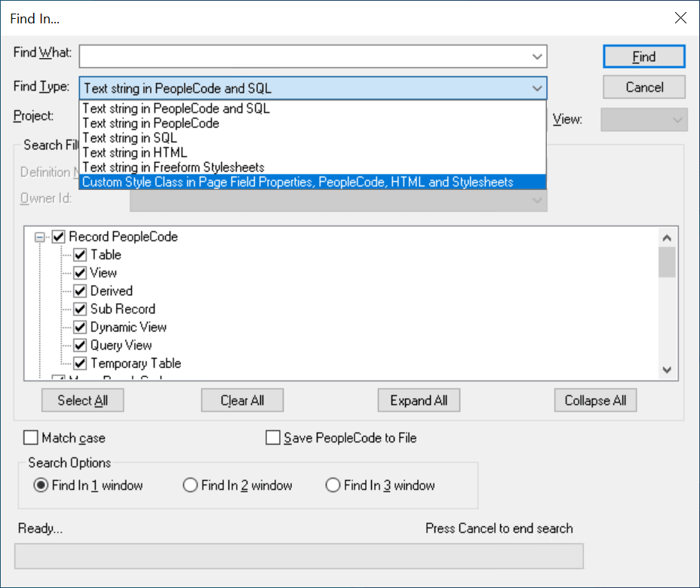The height and width of the screenshot is (588, 700).
Task: Click the Clear All button
Action: 242,400
